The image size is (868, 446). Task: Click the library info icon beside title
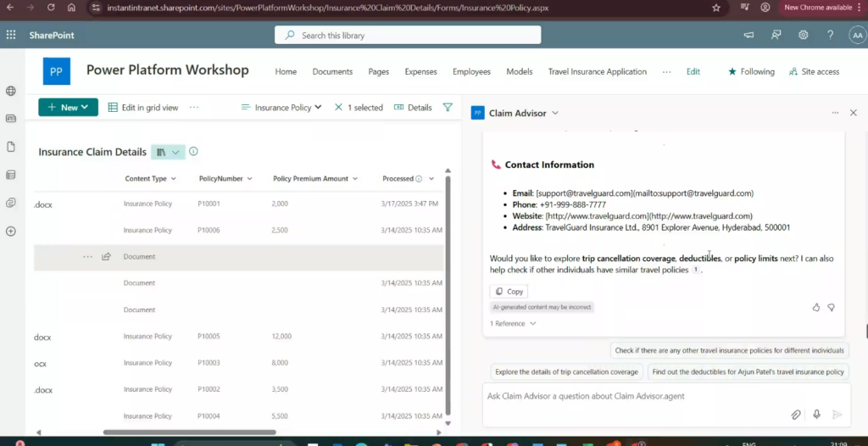click(193, 151)
